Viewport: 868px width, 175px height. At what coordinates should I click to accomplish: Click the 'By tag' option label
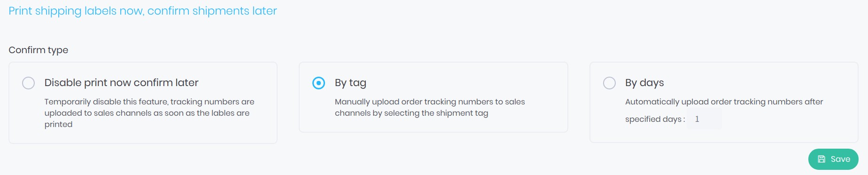(x=350, y=83)
